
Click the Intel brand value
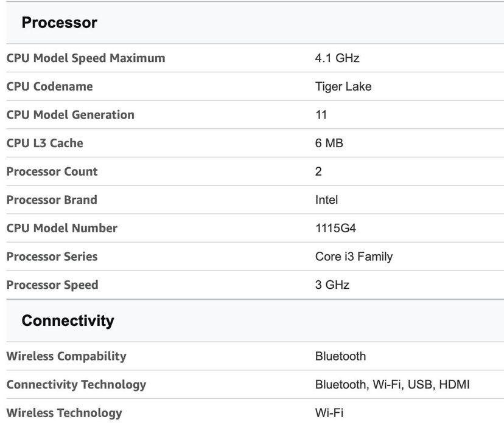click(326, 199)
